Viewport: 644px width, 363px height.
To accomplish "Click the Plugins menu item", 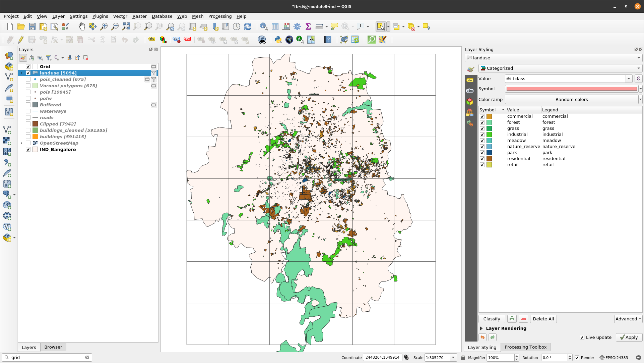I will (99, 16).
